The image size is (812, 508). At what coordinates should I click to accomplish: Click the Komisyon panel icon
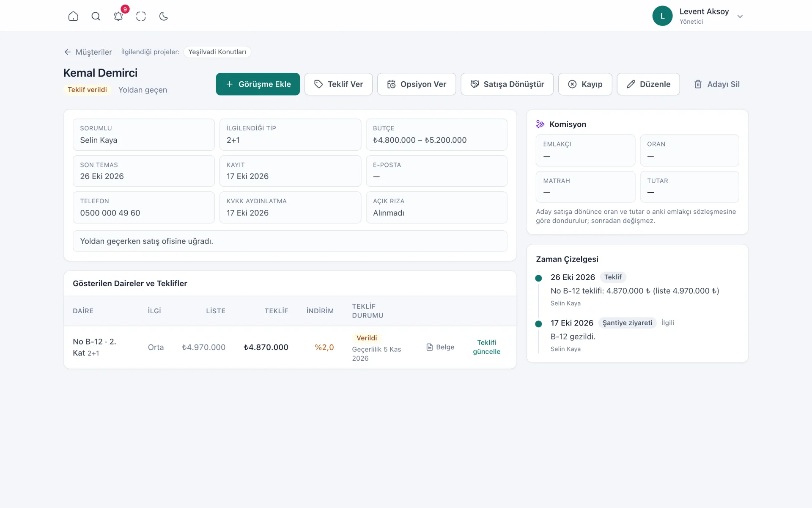[540, 124]
